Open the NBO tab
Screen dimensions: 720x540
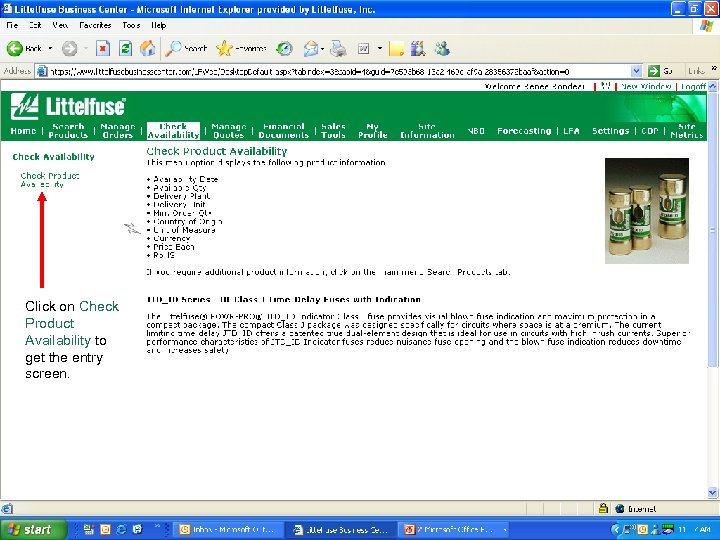(x=476, y=131)
